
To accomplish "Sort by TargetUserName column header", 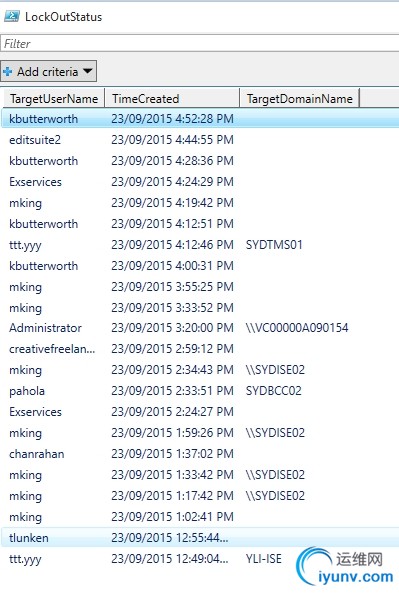I will 54,99.
